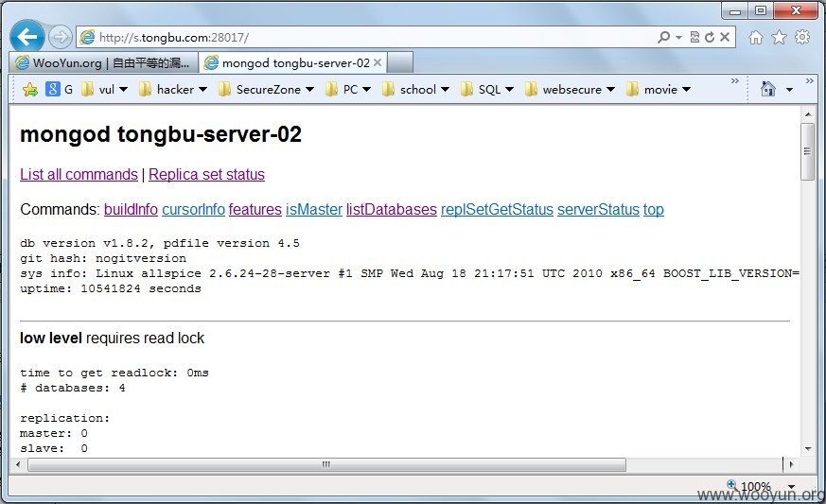
Task: Expand the SQL favorites folder
Action: tap(487, 90)
